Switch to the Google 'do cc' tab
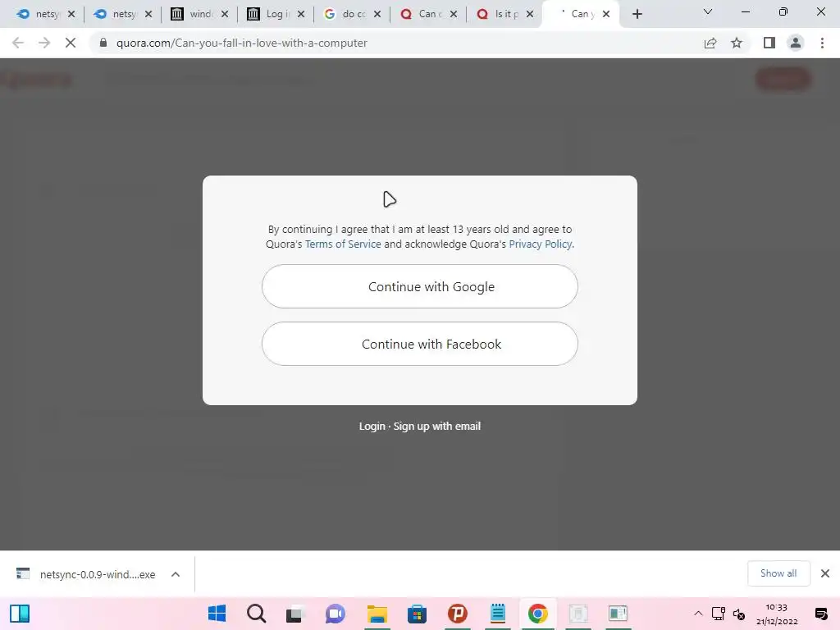 tap(347, 14)
